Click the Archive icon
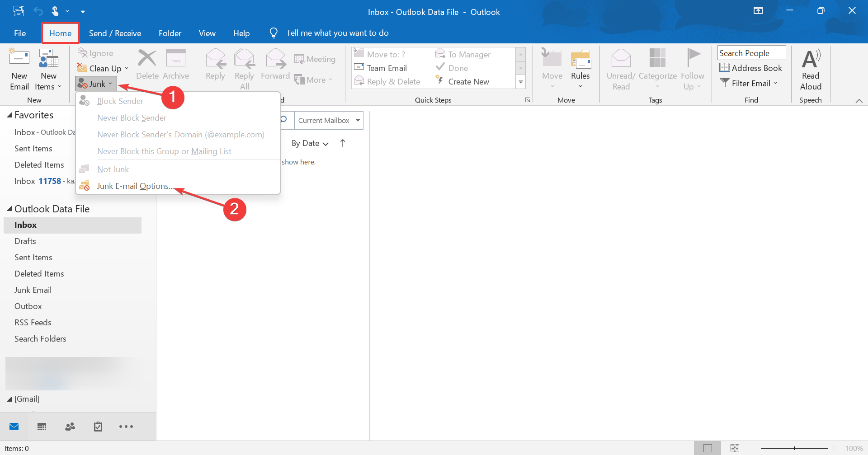 pos(176,65)
